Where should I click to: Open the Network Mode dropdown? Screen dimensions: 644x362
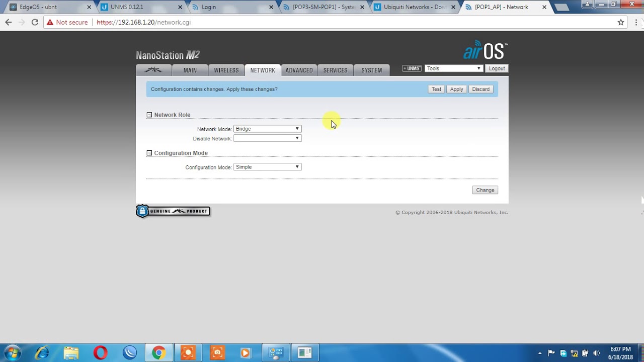(x=267, y=129)
